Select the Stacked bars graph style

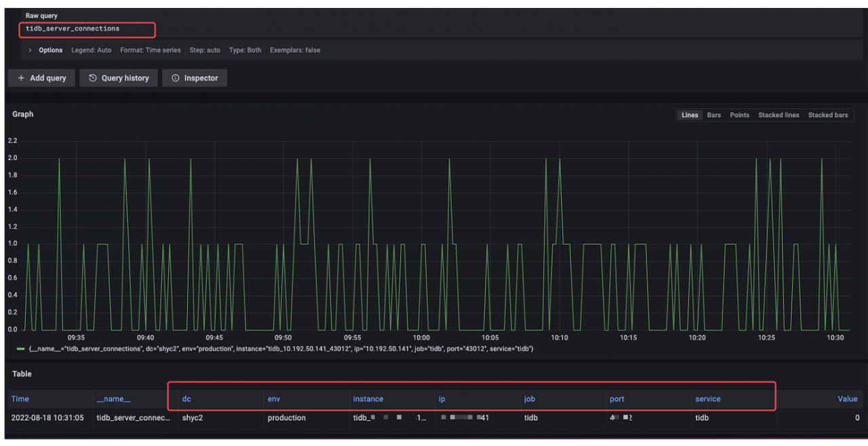828,115
